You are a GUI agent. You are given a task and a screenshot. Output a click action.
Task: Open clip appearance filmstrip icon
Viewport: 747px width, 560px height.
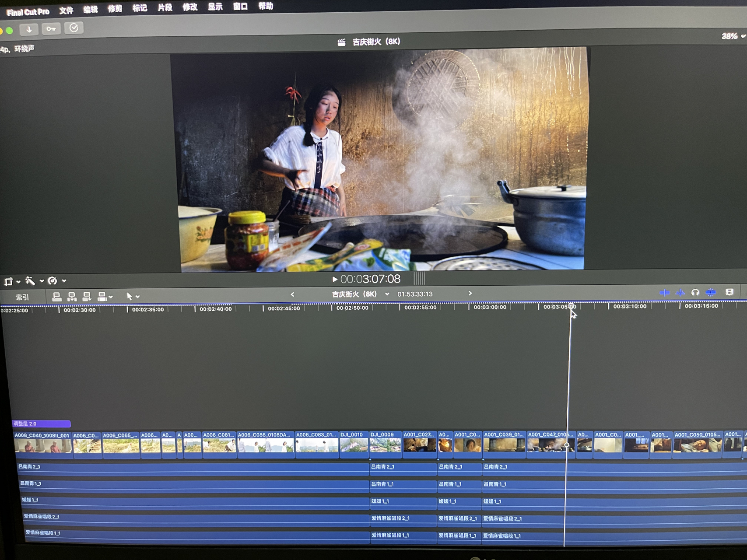tap(729, 292)
